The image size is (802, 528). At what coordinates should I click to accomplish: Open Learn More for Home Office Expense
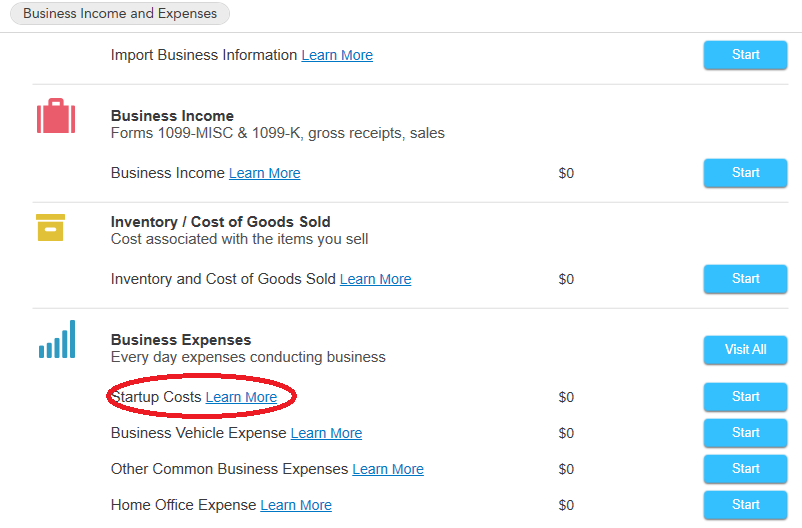(x=296, y=505)
